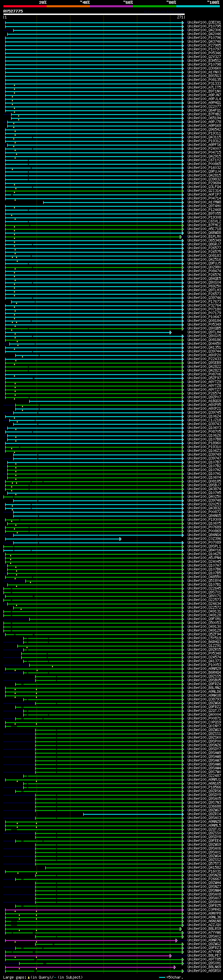Screen dimensions: 223x980
Task: Open the UniRef100_Q3ECH1 hit label
Action: (x=204, y=23)
